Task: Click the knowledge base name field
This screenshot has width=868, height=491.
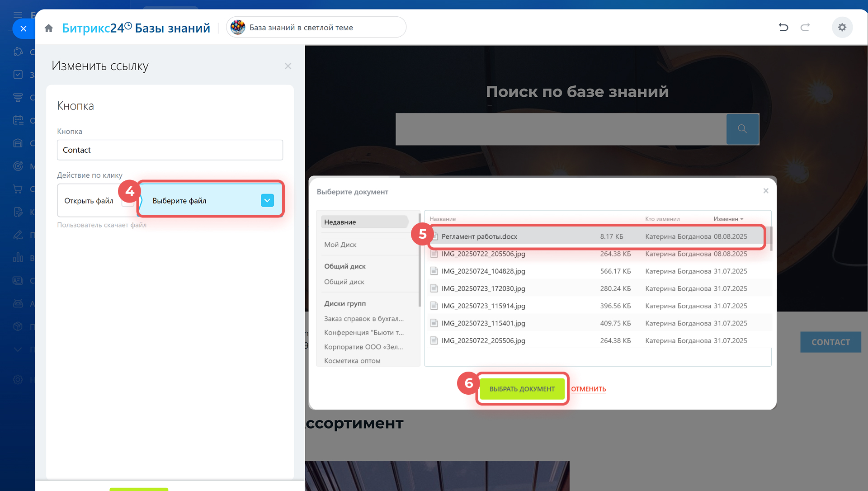Action: click(x=316, y=28)
